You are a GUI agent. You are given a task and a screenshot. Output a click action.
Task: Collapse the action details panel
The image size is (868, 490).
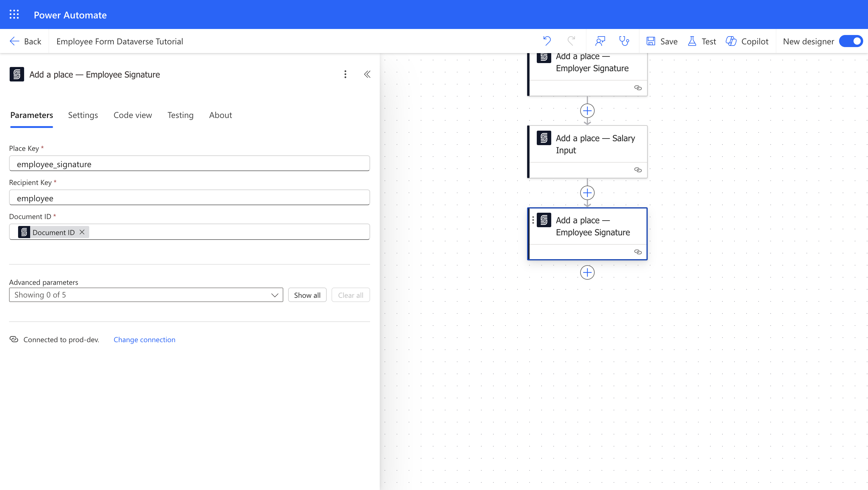(367, 74)
